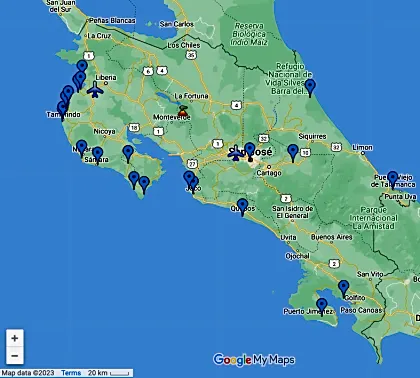Click the Buenos Aires label
This screenshot has height=378, width=420.
(331, 237)
